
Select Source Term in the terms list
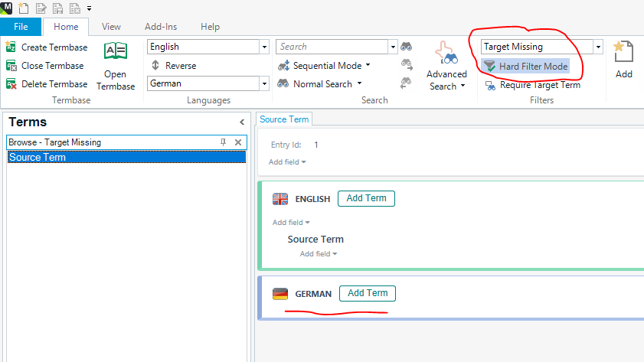126,157
